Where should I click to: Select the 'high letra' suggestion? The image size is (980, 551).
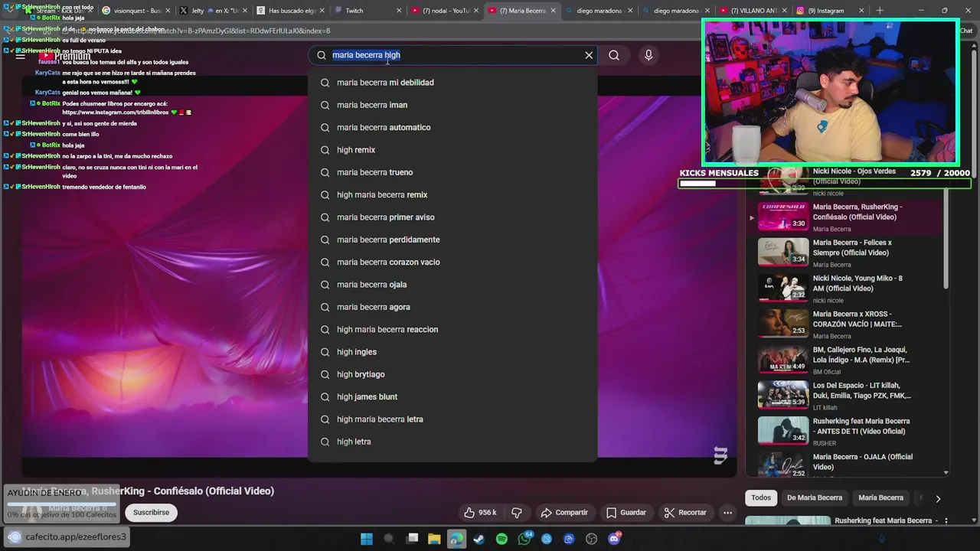pos(452,442)
